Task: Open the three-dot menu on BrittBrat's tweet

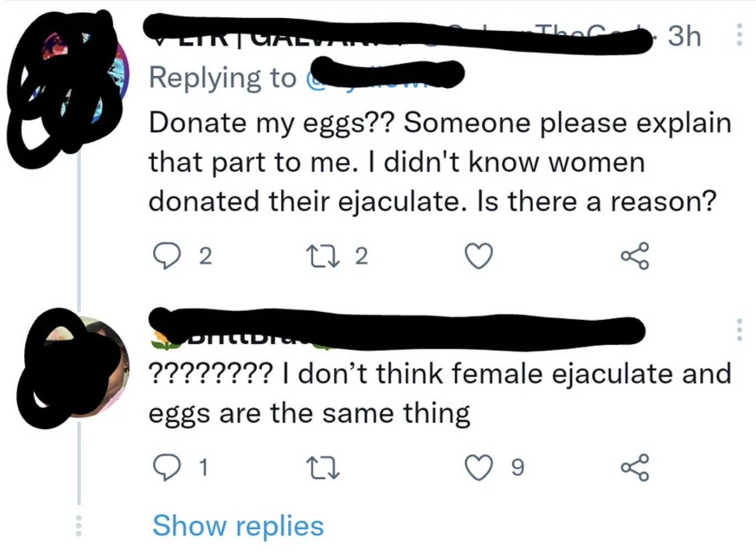Action: [739, 329]
